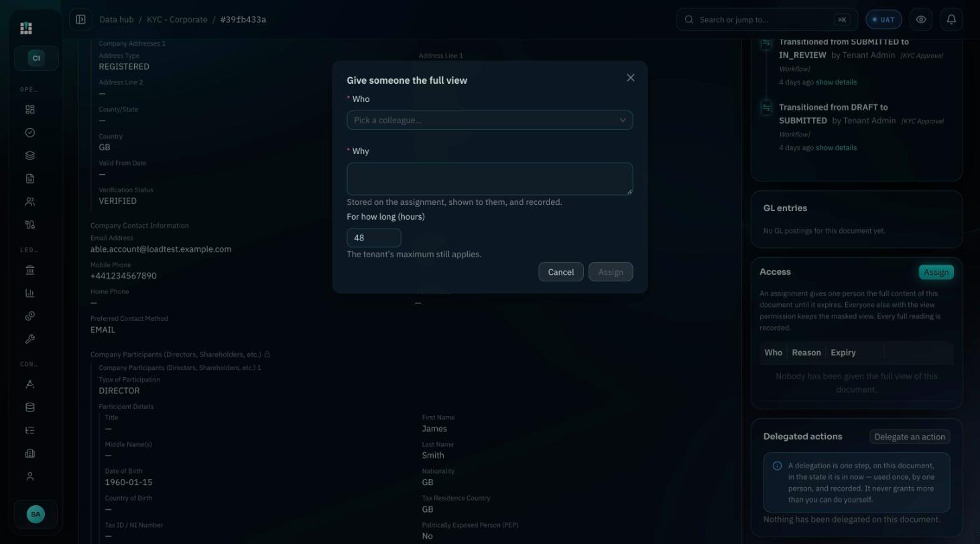Go to KYC - Corporate breadcrumb

point(177,19)
